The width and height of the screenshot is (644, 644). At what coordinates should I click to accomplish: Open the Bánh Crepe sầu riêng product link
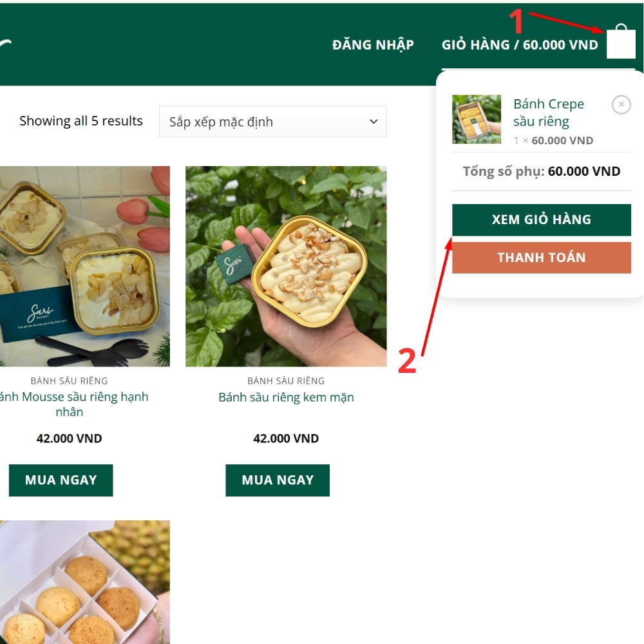(548, 112)
